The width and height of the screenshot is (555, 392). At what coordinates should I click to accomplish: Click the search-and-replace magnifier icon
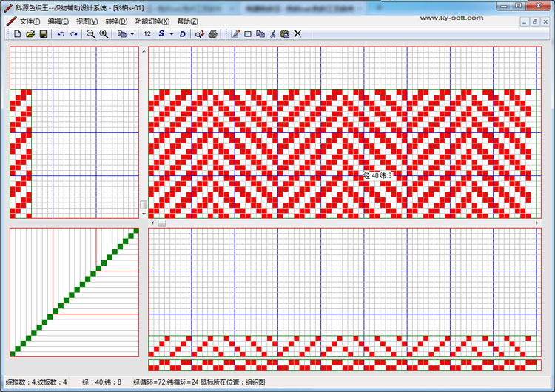pyautogui.click(x=200, y=34)
